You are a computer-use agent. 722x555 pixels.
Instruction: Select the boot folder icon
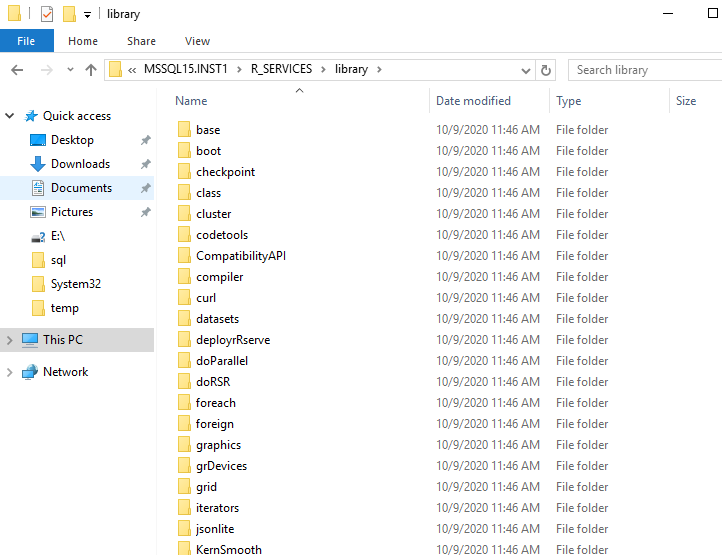tap(184, 151)
